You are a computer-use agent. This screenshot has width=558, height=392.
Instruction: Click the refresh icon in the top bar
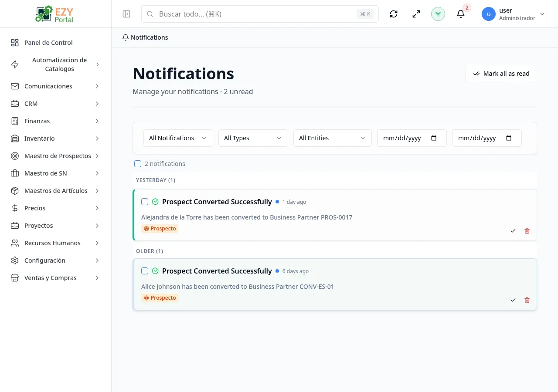pos(394,14)
